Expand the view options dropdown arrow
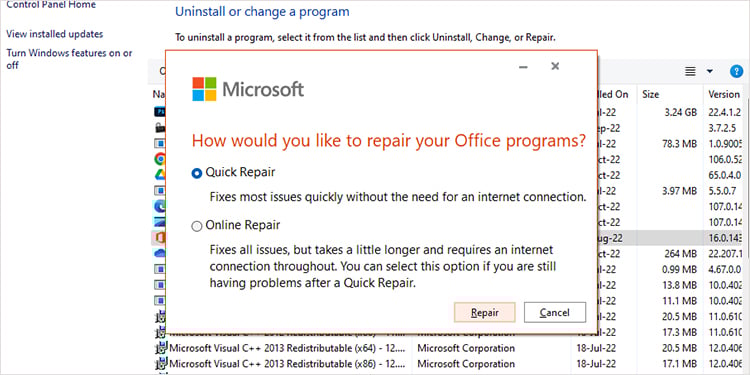750x375 pixels. click(x=709, y=71)
